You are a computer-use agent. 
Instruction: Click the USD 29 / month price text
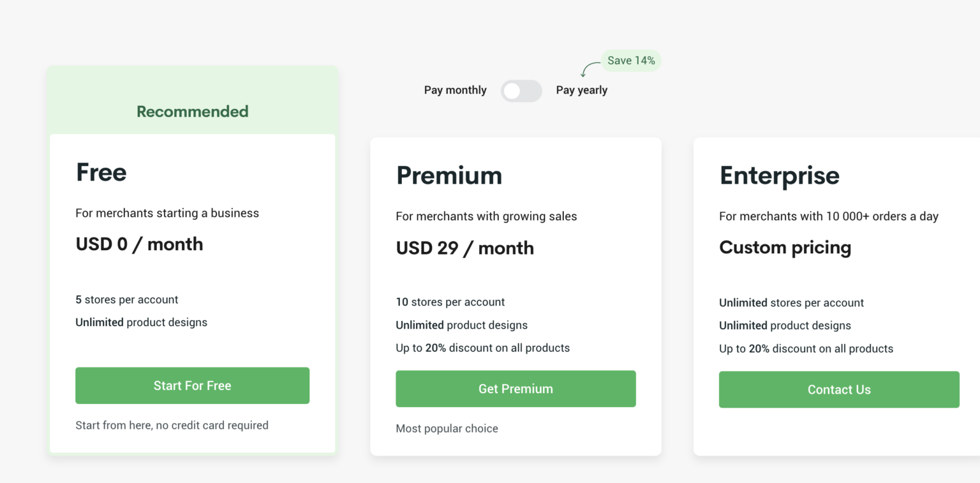pyautogui.click(x=464, y=248)
